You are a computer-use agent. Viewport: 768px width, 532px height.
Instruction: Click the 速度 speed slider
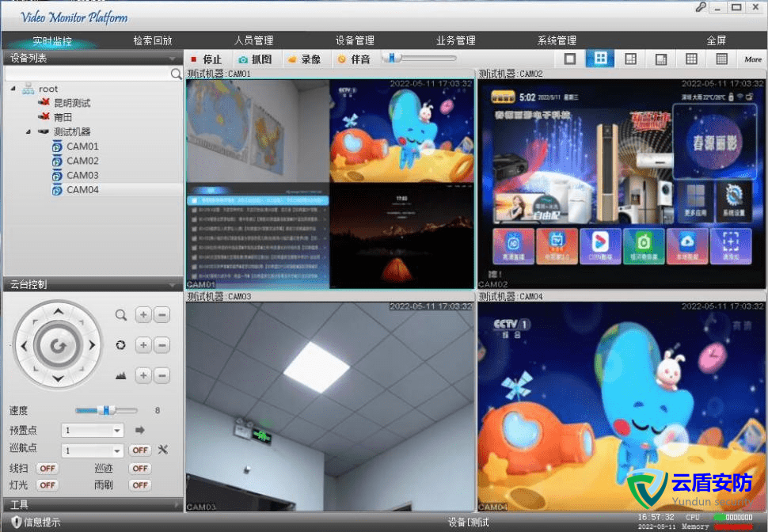pyautogui.click(x=105, y=410)
